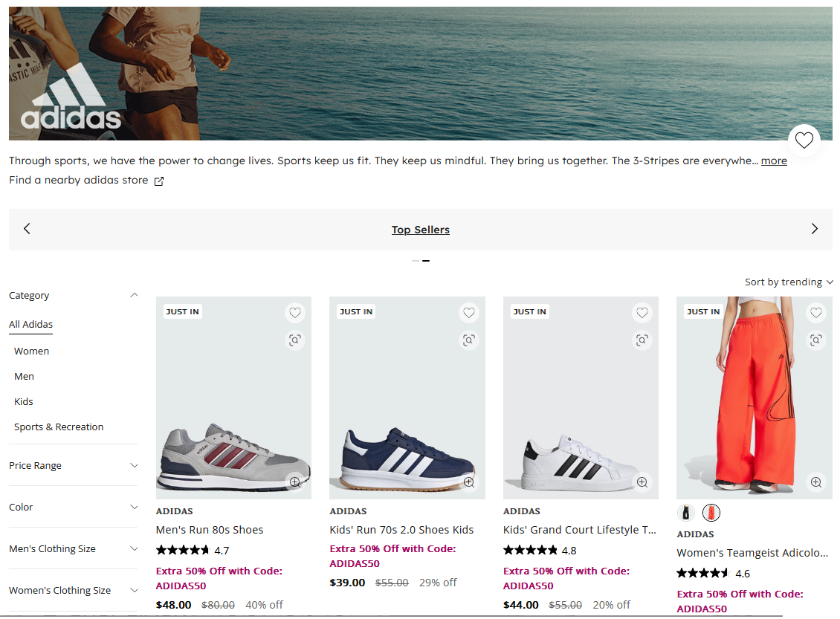
Task: Click the 4.7 star rating for Run 80s Shoes
Action: [x=193, y=551]
